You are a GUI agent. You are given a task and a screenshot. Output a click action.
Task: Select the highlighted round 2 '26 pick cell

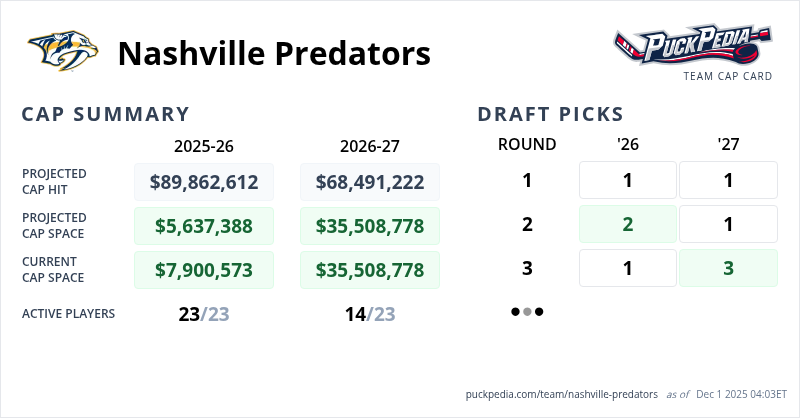(x=628, y=225)
